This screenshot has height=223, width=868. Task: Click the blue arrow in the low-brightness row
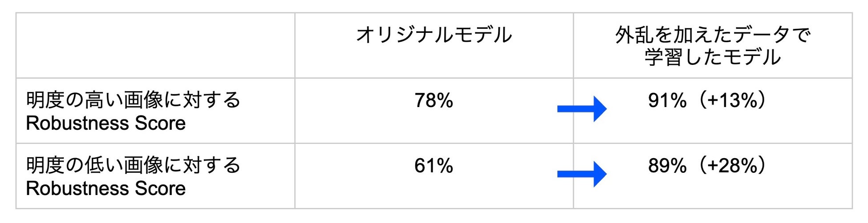click(x=582, y=174)
